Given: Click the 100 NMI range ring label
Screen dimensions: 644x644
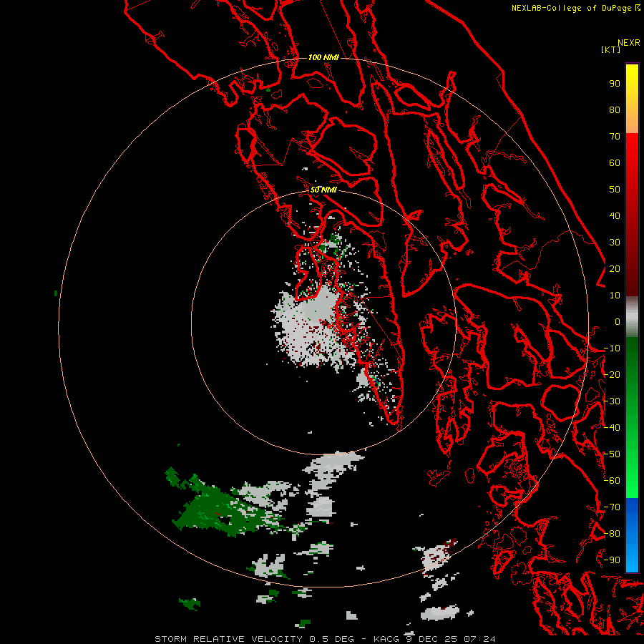Looking at the screenshot, I should 323,57.
